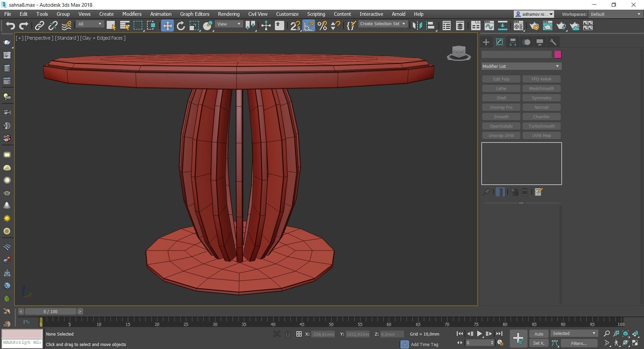Select the Select and Link tool
Viewport: 644px width, 349px height.
point(40,26)
